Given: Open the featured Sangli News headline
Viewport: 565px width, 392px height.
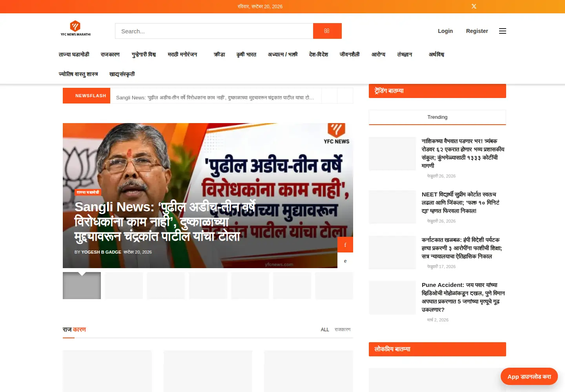Looking at the screenshot, I should tap(165, 221).
